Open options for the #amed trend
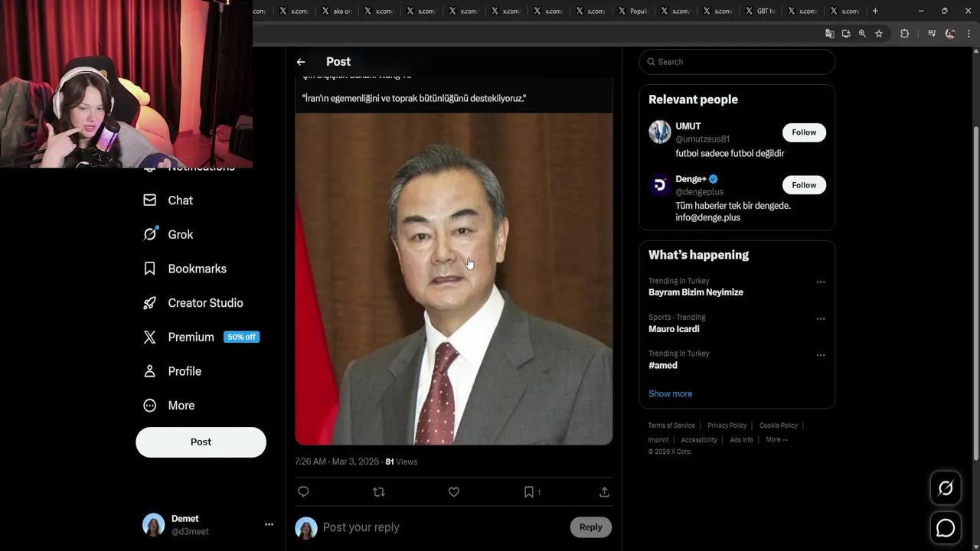Viewport: 980px width, 551px height. [821, 355]
